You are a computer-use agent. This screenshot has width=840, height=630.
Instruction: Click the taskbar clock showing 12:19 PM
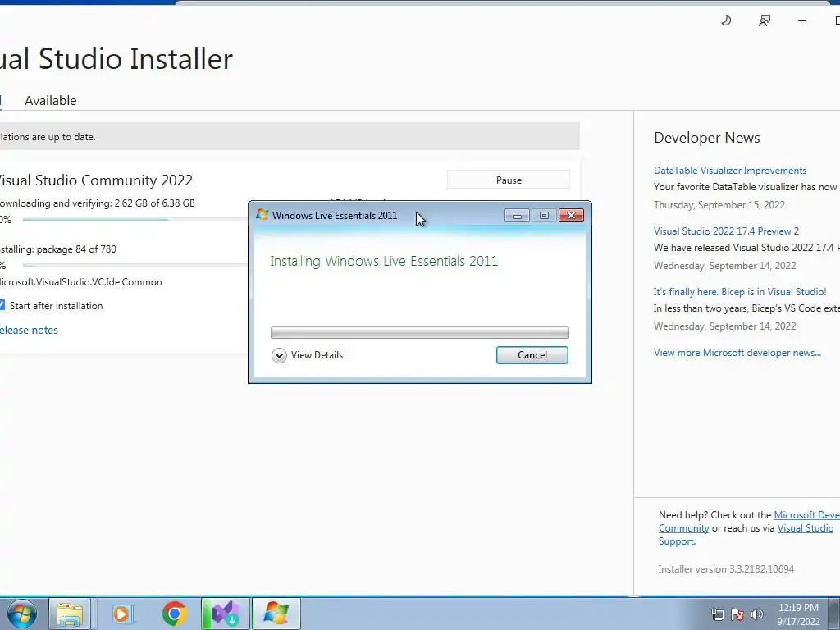[x=798, y=614]
